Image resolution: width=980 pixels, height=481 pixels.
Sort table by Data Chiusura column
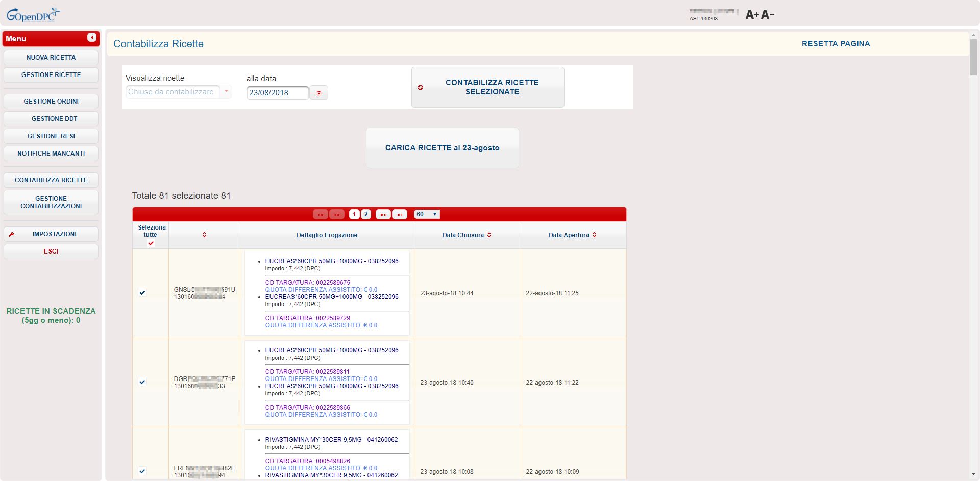click(x=467, y=235)
